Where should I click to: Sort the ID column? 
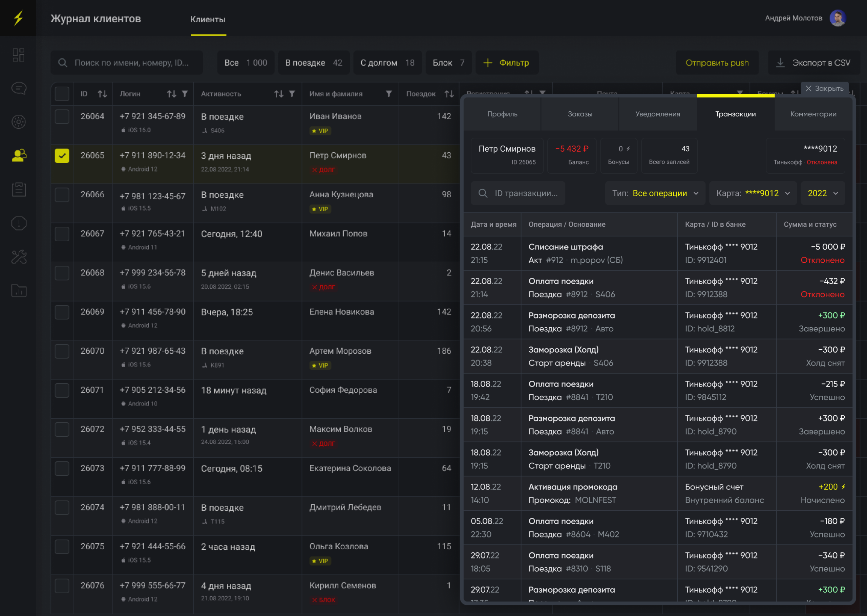tap(102, 94)
